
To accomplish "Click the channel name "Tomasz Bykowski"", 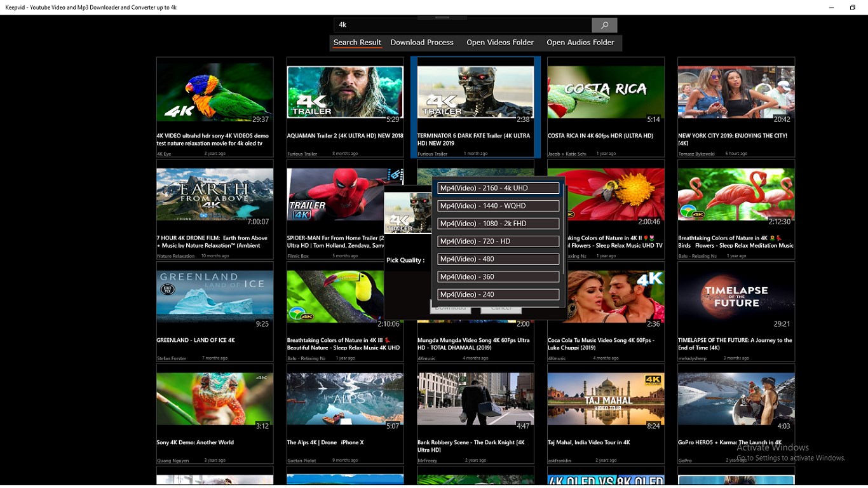I will pos(696,154).
